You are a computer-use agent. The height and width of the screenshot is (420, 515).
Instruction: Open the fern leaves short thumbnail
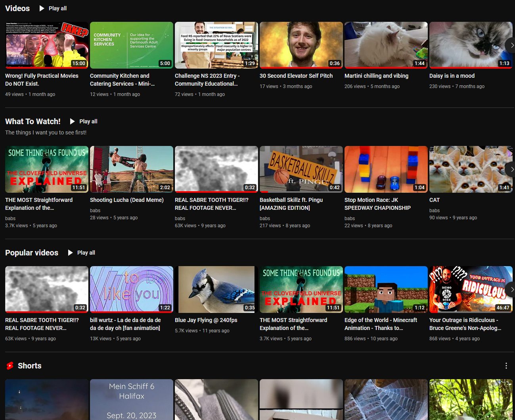tap(471, 399)
